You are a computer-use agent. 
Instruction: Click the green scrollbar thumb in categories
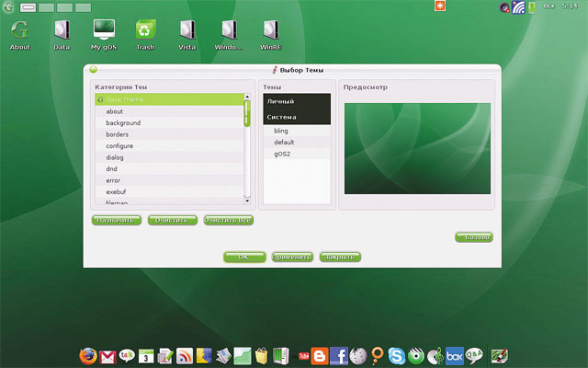[x=247, y=113]
